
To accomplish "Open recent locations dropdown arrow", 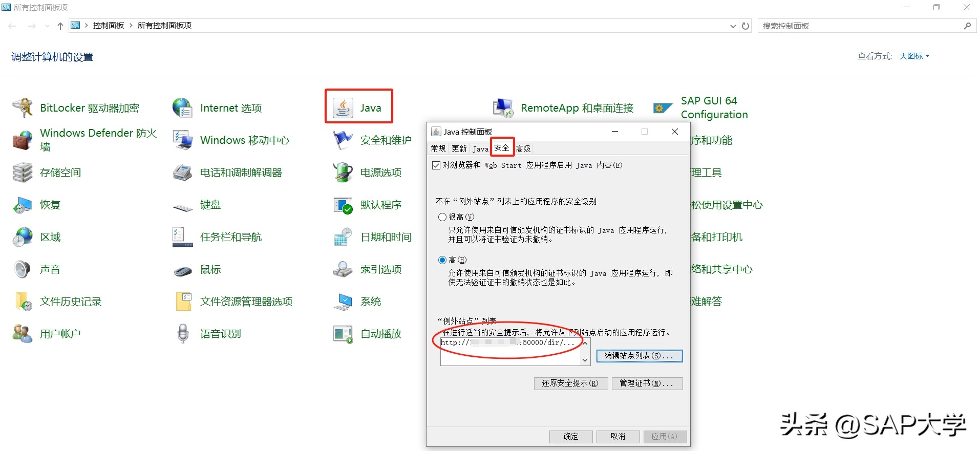I will coord(47,26).
